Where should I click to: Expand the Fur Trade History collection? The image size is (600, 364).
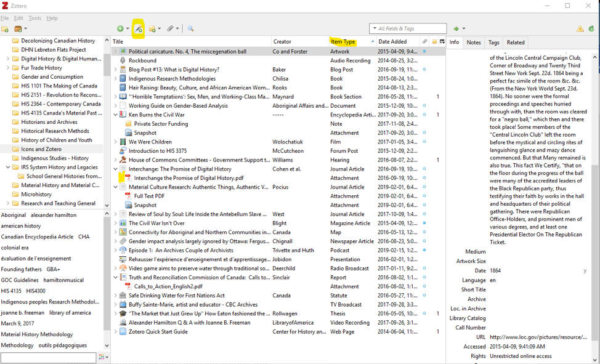point(8,68)
